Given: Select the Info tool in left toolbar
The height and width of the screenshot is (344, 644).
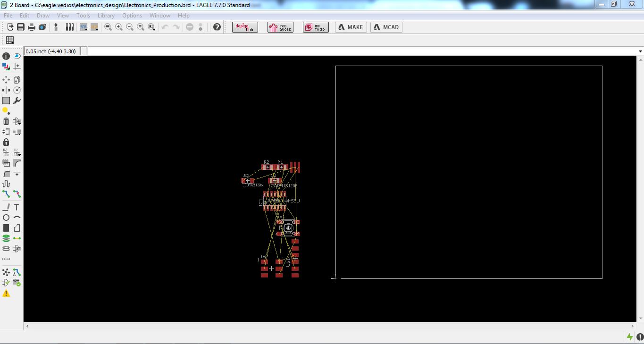Looking at the screenshot, I should pos(6,56).
